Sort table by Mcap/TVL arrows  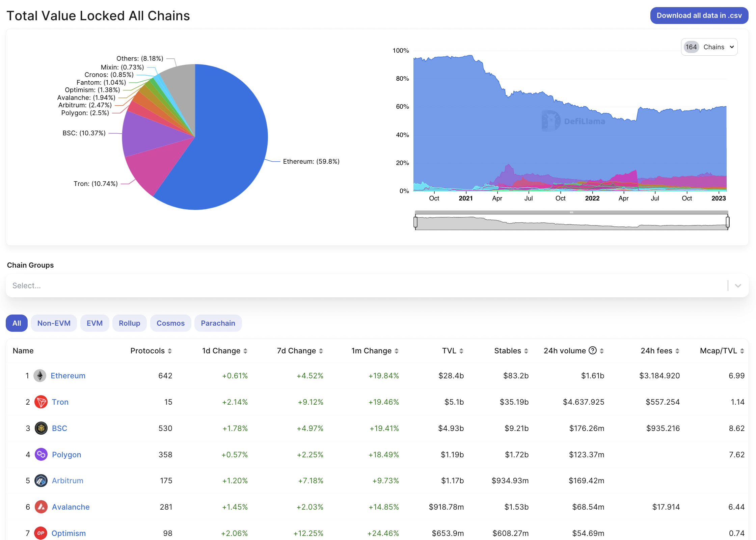click(742, 351)
